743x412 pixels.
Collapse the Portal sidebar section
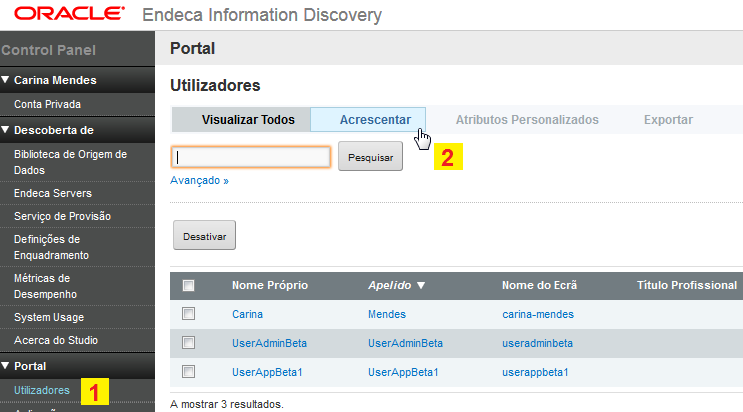click(x=6, y=366)
